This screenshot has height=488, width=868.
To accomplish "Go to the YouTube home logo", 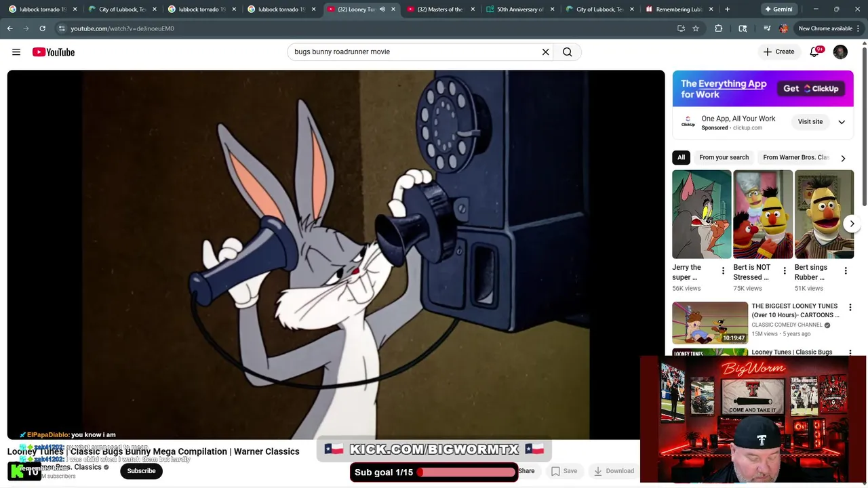I will 54,52.
